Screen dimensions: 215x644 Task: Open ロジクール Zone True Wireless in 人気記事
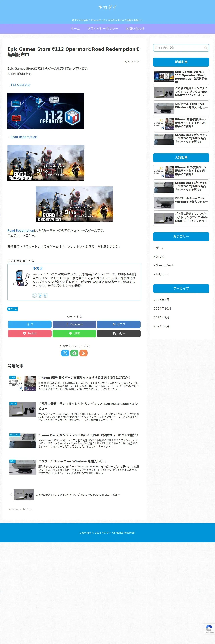pyautogui.click(x=181, y=203)
